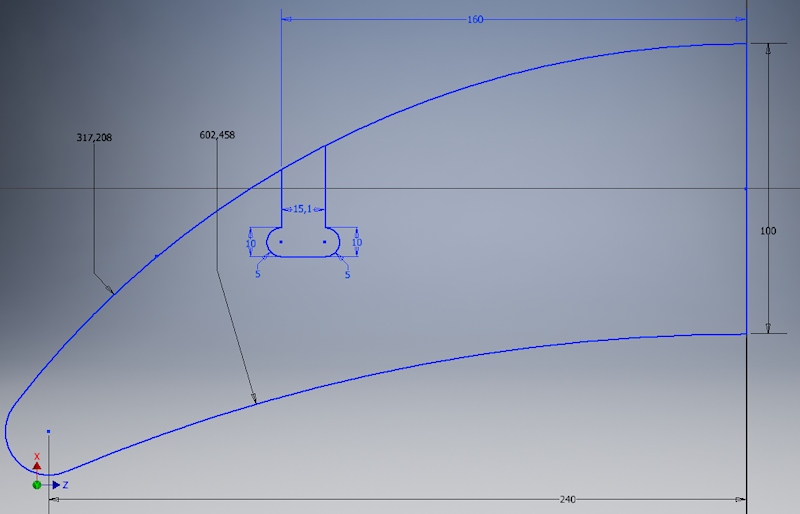This screenshot has height=514, width=800.
Task: Click the green Y axis origin indicator
Action: point(37,485)
